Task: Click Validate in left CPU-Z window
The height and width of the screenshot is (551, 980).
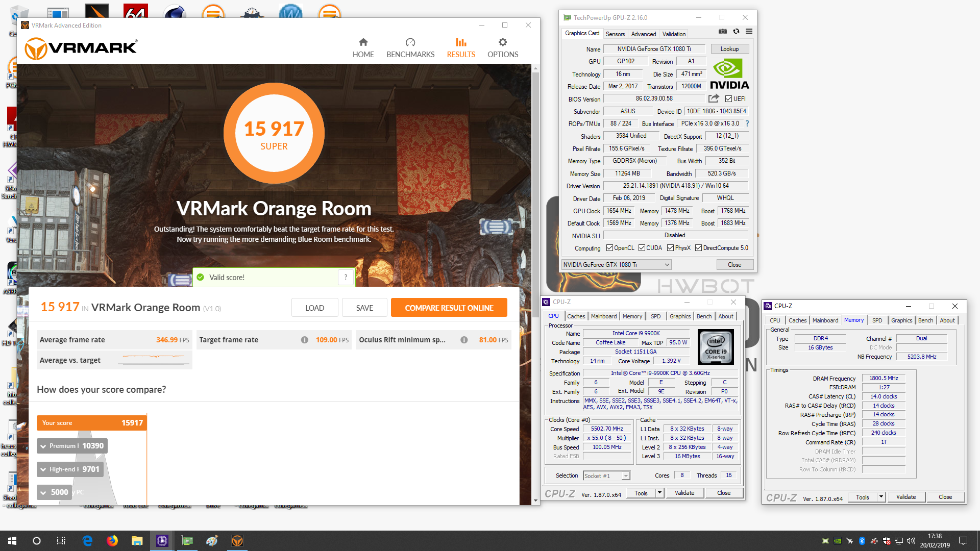Action: (x=684, y=493)
